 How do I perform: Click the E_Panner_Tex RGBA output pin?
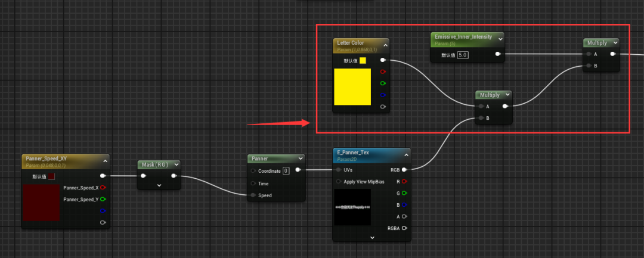coord(404,228)
